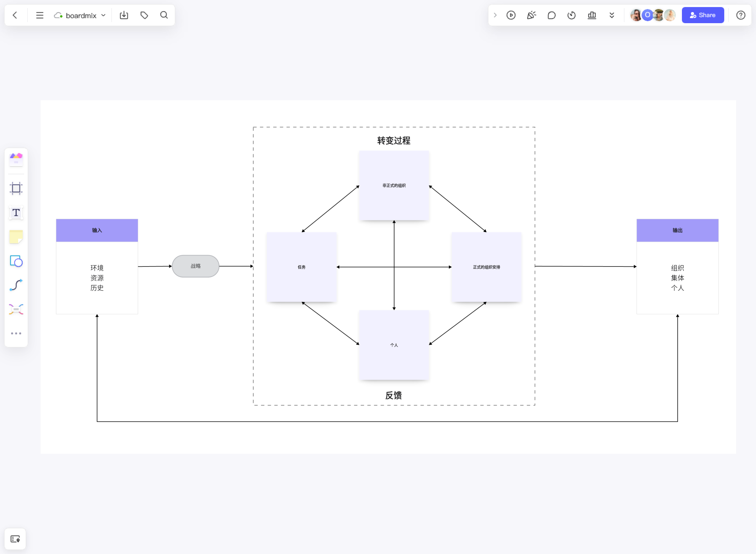Image resolution: width=756 pixels, height=554 pixels.
Task: Select the 输出 header box
Action: pyautogui.click(x=677, y=230)
